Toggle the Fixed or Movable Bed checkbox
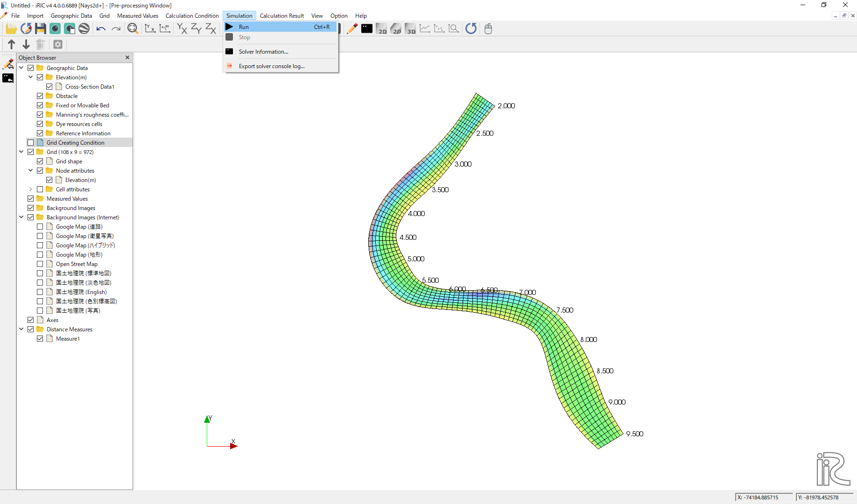Viewport: 857px width, 504px height. coord(40,105)
